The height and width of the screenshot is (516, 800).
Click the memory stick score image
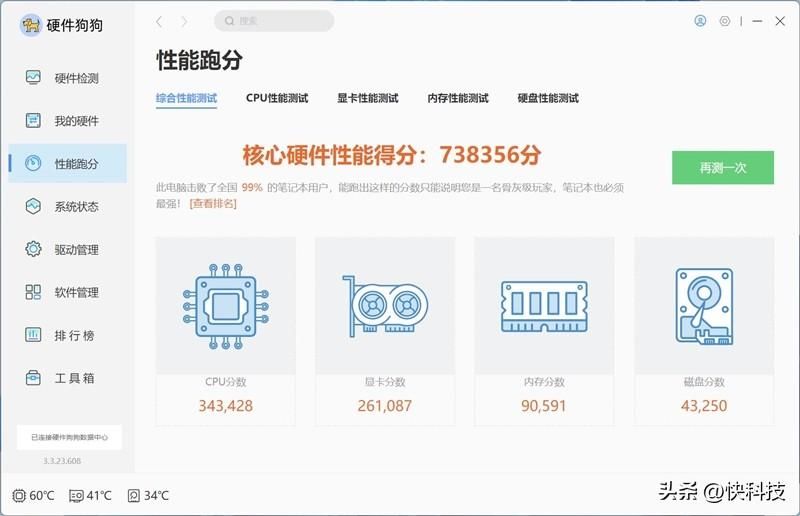pyautogui.click(x=544, y=306)
